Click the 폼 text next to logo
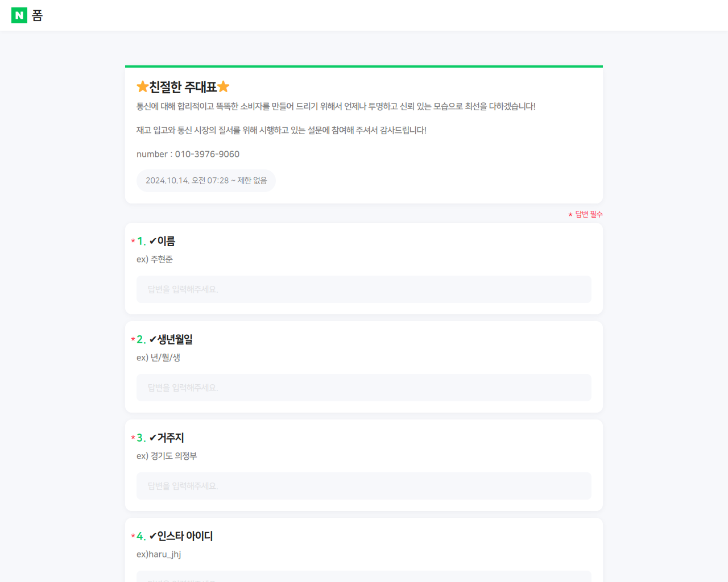This screenshot has height=582, width=728. click(x=38, y=15)
